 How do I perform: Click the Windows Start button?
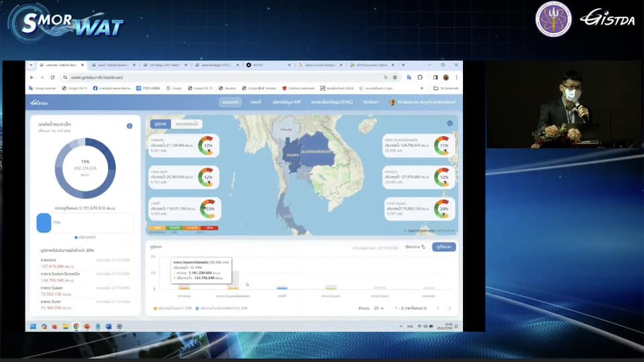pos(32,326)
